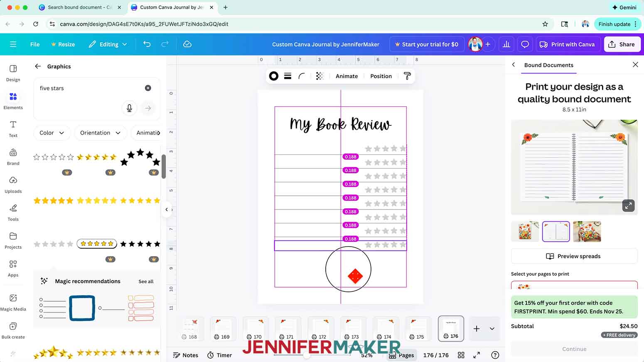The image size is (644, 362).
Task: Click Start your trial for $0
Action: (427, 44)
